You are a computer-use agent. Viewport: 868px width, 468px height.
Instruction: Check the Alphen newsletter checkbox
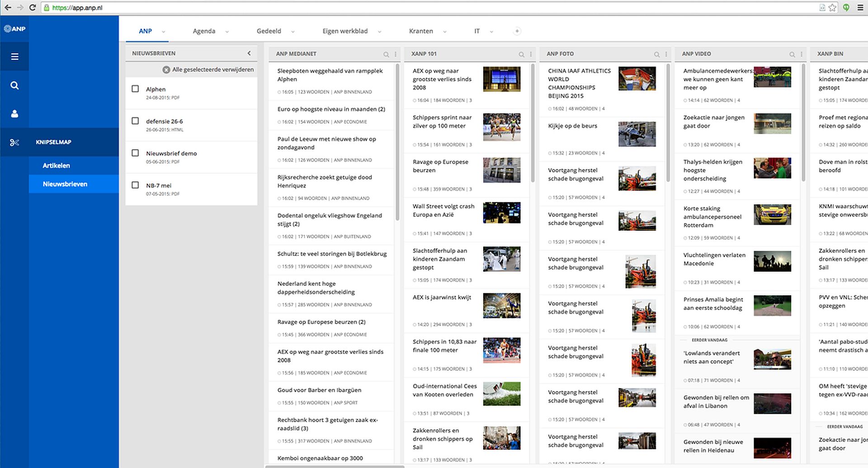[135, 89]
